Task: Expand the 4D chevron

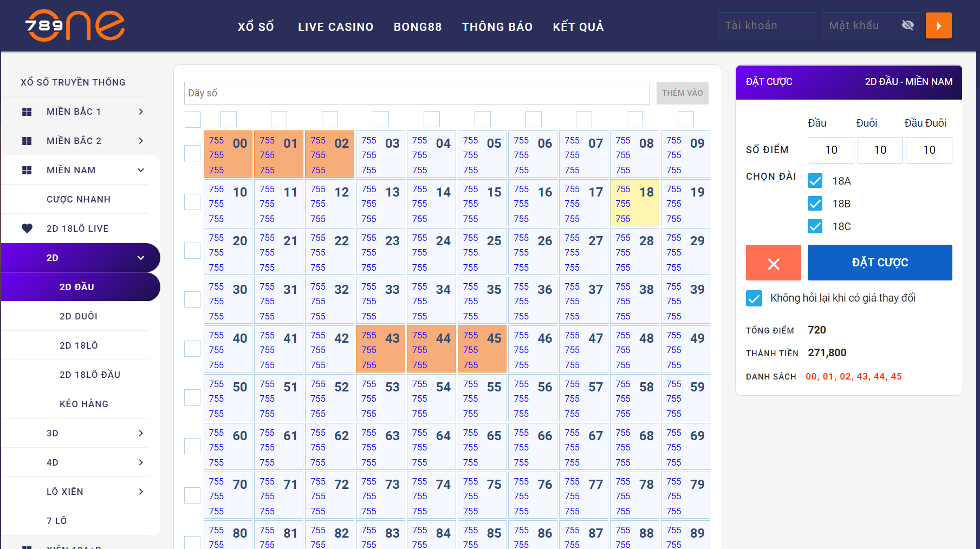Action: click(141, 462)
